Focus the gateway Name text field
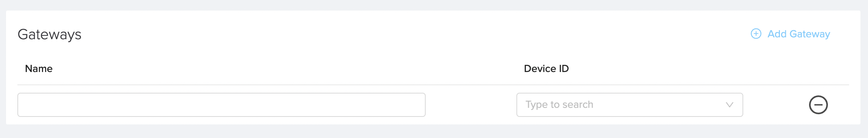The height and width of the screenshot is (138, 868). (222, 105)
